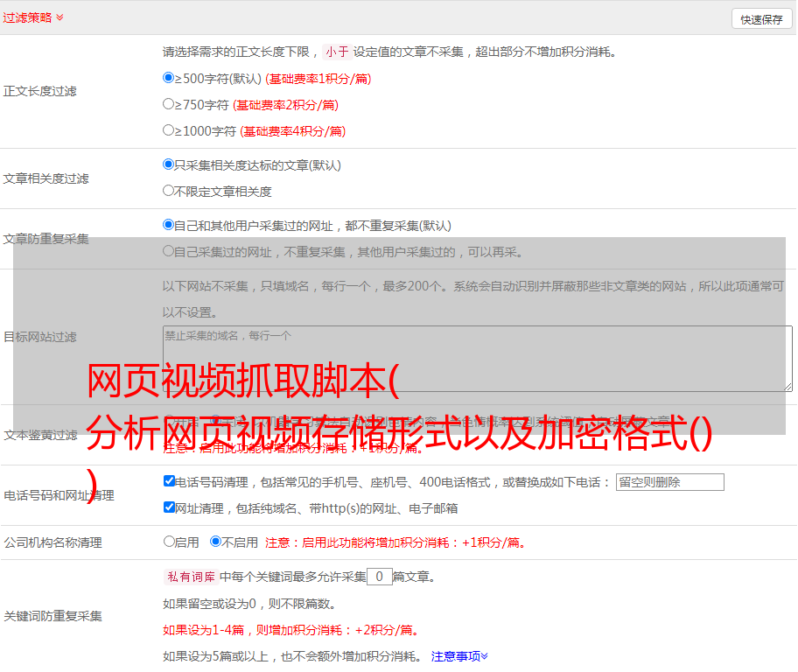Click the 私有词库 tag label
The width and height of the screenshot is (798, 672).
pyautogui.click(x=190, y=577)
